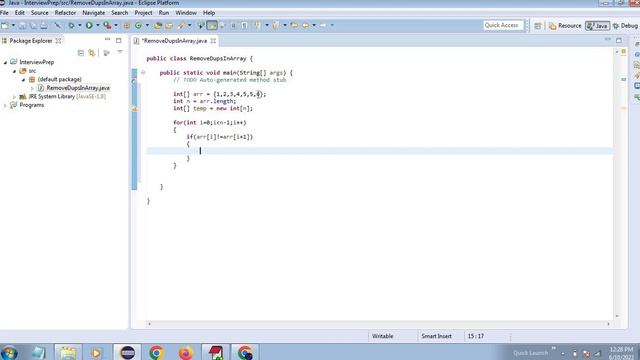Click warning marker beside temp declaration line
This screenshot has width=640, height=360.
pyautogui.click(x=134, y=109)
